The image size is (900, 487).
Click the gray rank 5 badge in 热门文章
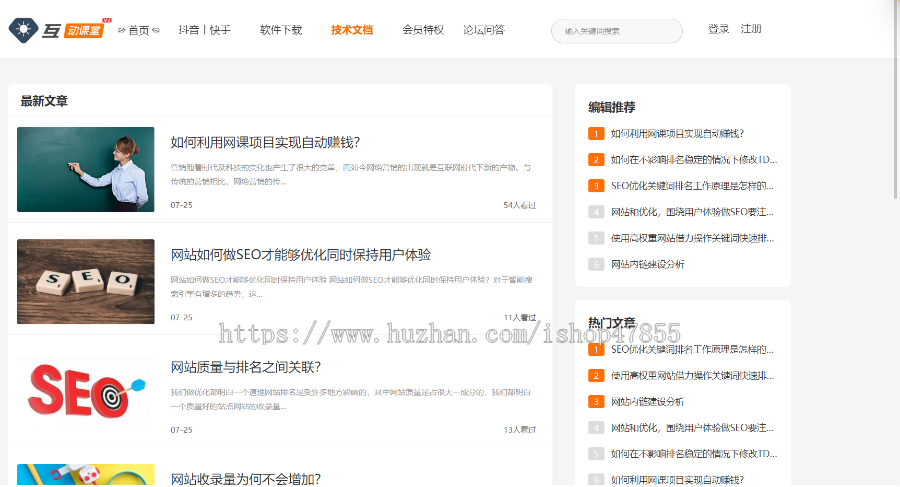click(596, 454)
